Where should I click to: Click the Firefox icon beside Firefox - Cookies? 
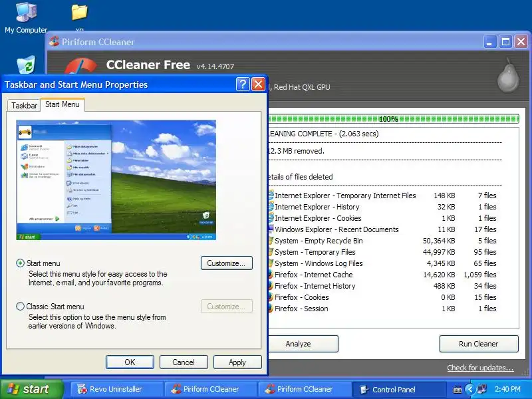271,297
